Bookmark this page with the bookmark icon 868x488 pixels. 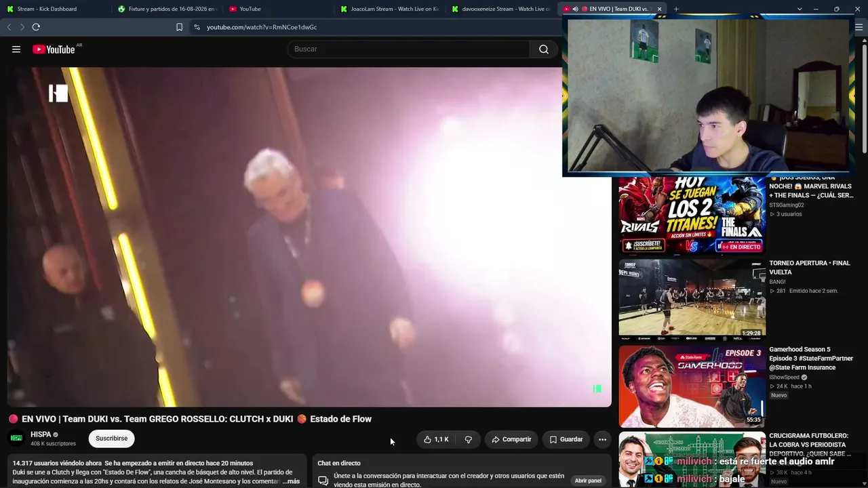179,27
